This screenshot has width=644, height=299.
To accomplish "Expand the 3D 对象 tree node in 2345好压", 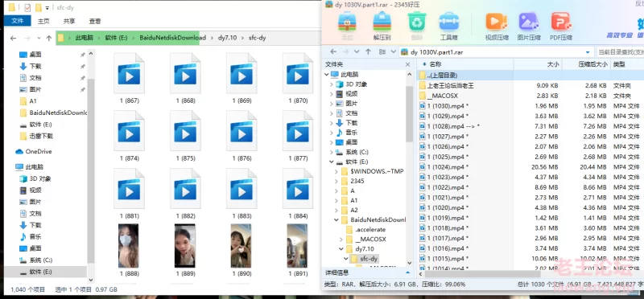I will [332, 84].
